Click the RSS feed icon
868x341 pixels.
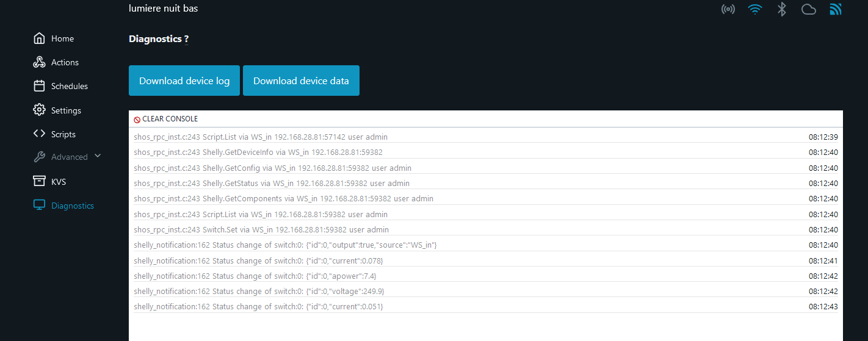click(x=836, y=9)
